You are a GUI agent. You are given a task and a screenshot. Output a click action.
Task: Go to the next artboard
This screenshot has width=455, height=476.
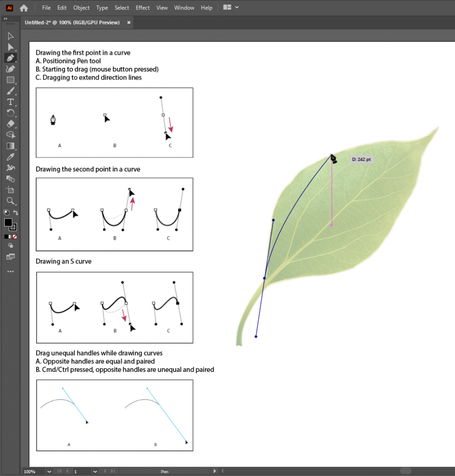tap(105, 471)
